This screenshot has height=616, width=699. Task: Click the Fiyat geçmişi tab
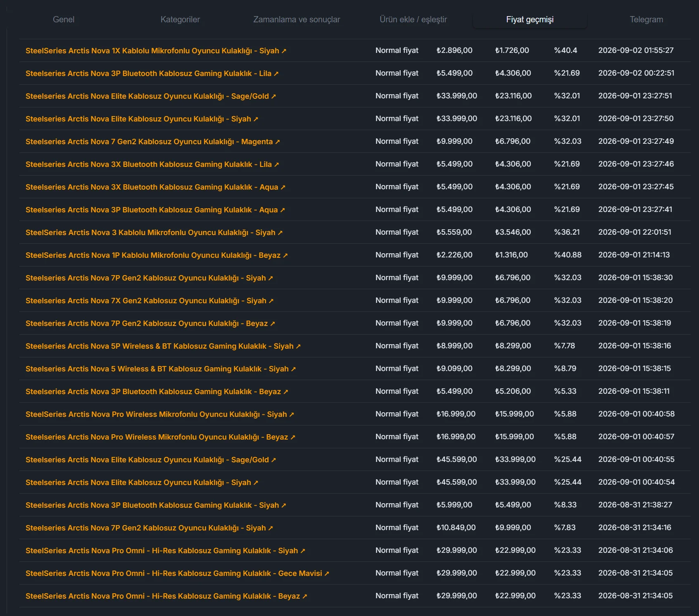tap(530, 19)
